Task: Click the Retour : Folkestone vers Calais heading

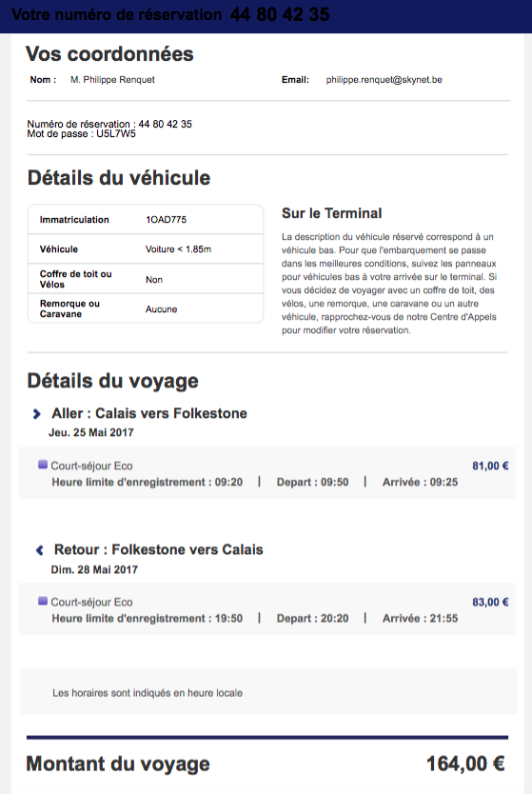Action: [x=158, y=549]
